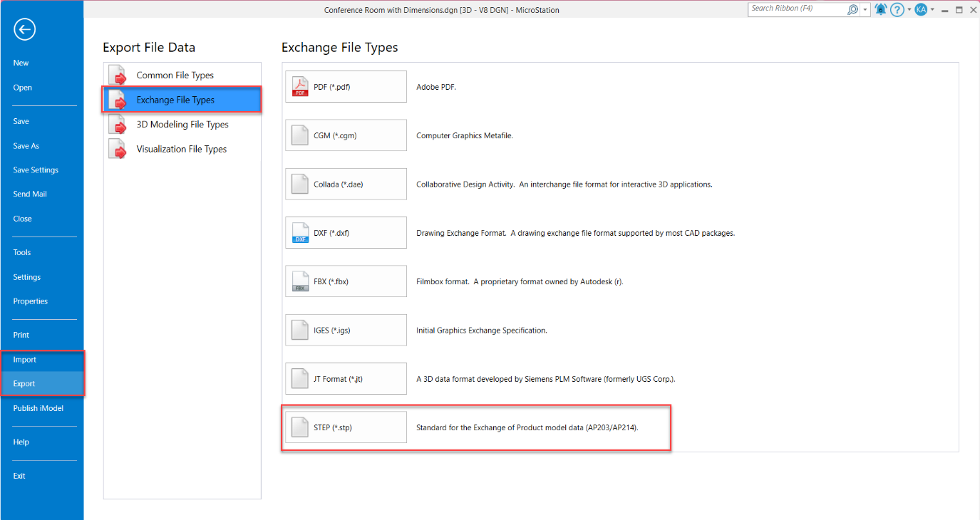Open the notifications bell icon

tap(881, 9)
